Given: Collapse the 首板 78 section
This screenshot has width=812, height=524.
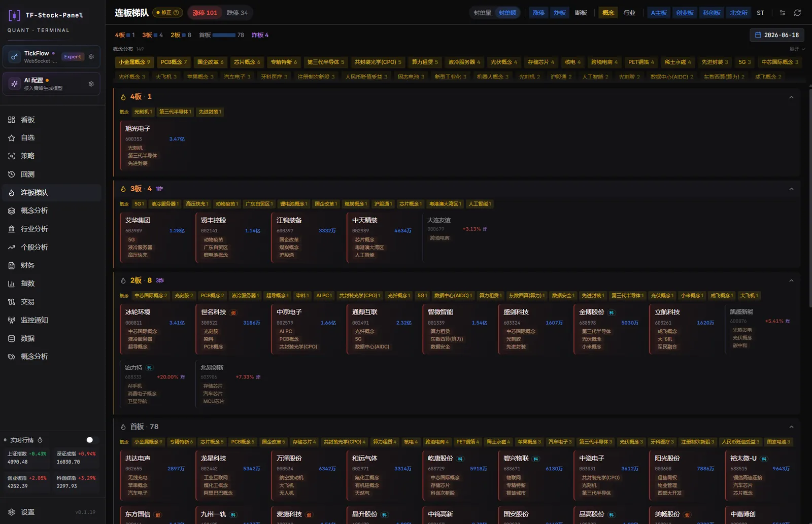Looking at the screenshot, I should click(791, 427).
